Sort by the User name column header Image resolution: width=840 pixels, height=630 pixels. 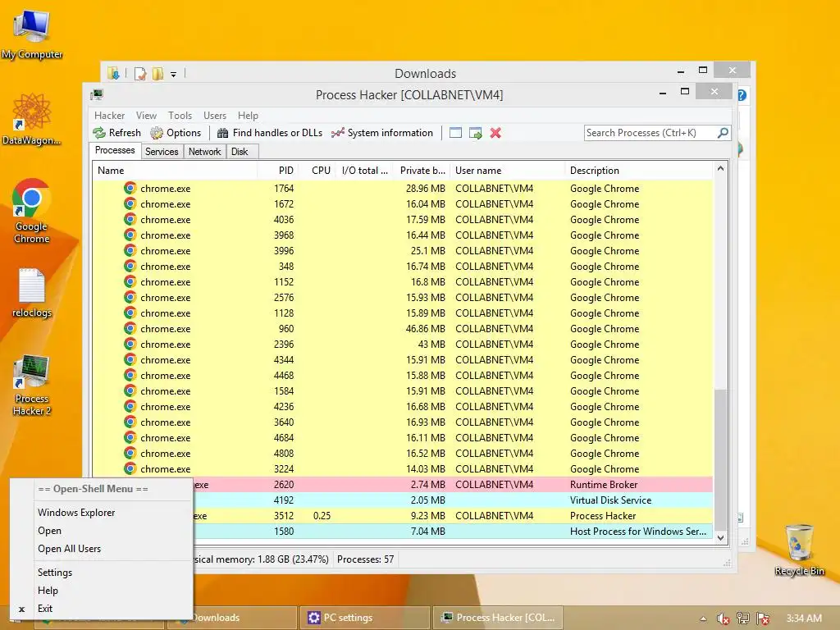(x=507, y=171)
